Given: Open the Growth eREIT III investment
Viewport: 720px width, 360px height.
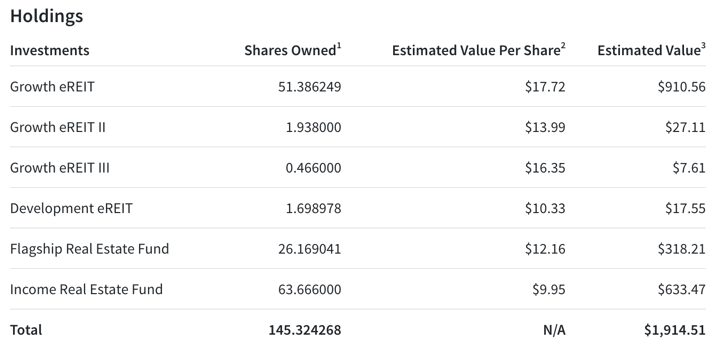Looking at the screenshot, I should click(60, 168).
